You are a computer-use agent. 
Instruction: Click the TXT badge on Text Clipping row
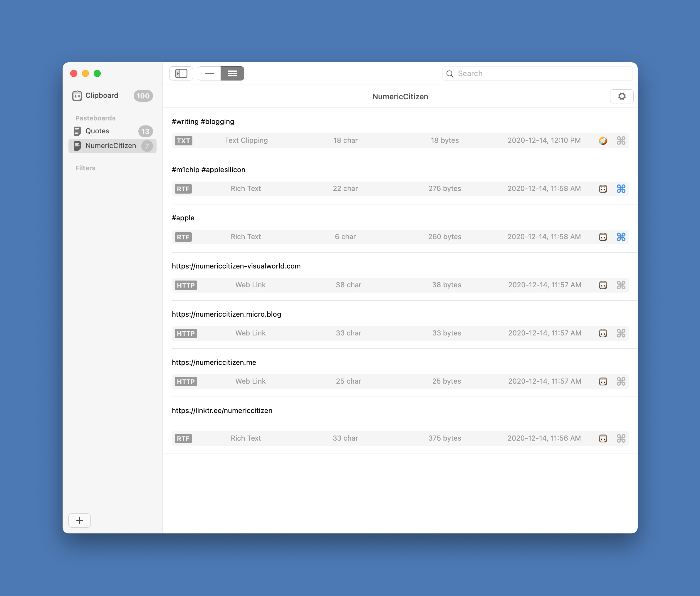(x=184, y=140)
